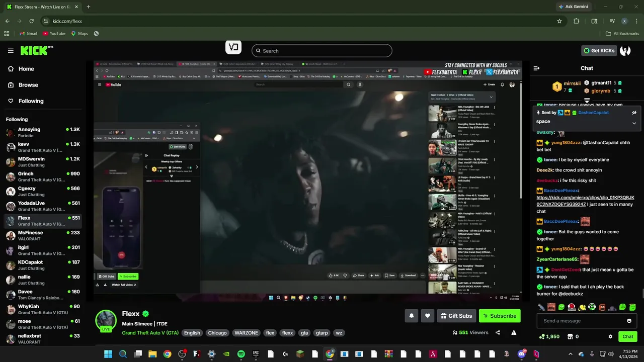Open kevv channel in Following list

[x=42, y=147]
